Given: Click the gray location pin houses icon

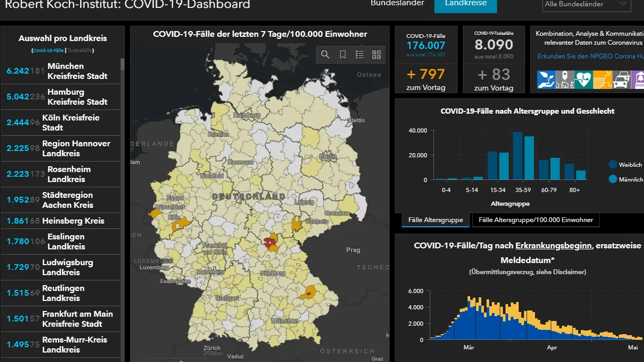Looking at the screenshot, I should (x=564, y=80).
